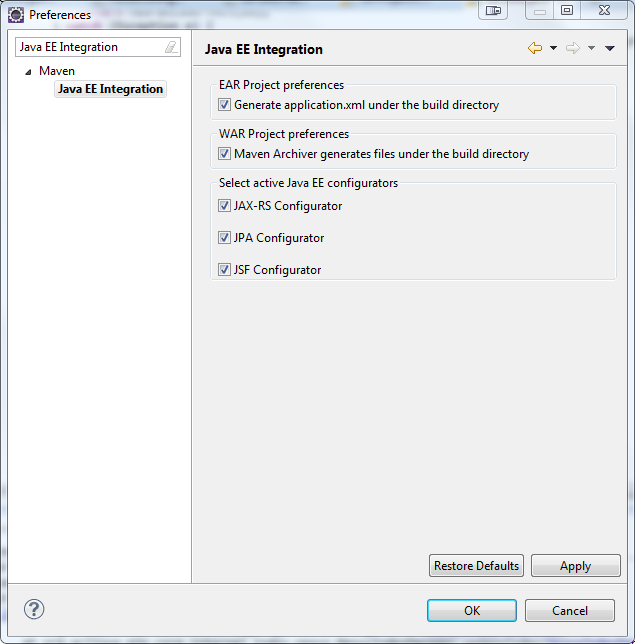This screenshot has width=635, height=644.
Task: Click the Java EE Integration page heading
Action: (x=264, y=49)
